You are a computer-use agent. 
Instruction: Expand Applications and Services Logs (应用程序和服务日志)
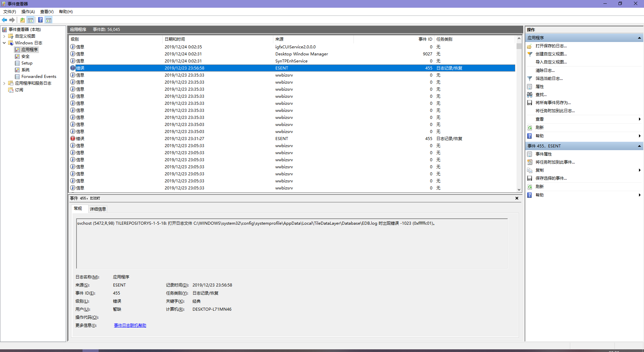pyautogui.click(x=4, y=83)
